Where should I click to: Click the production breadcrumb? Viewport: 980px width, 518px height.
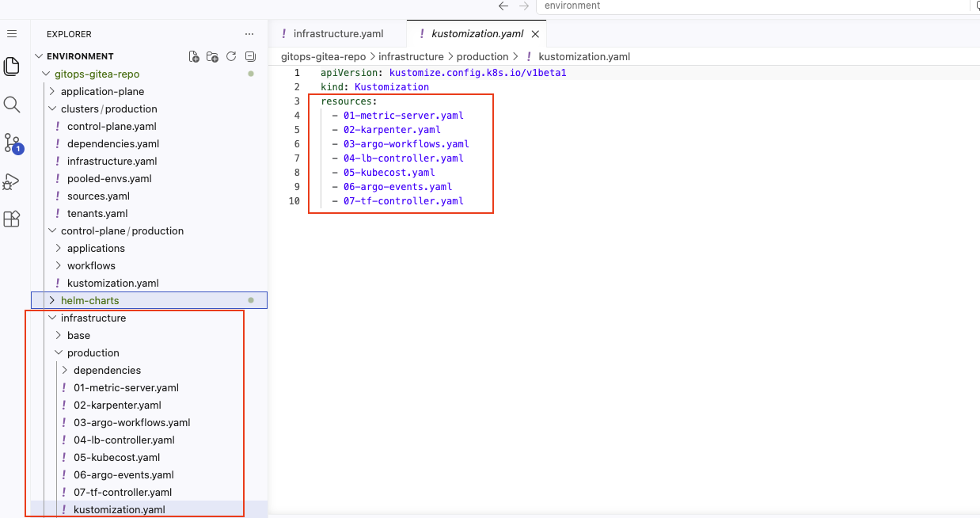coord(484,56)
